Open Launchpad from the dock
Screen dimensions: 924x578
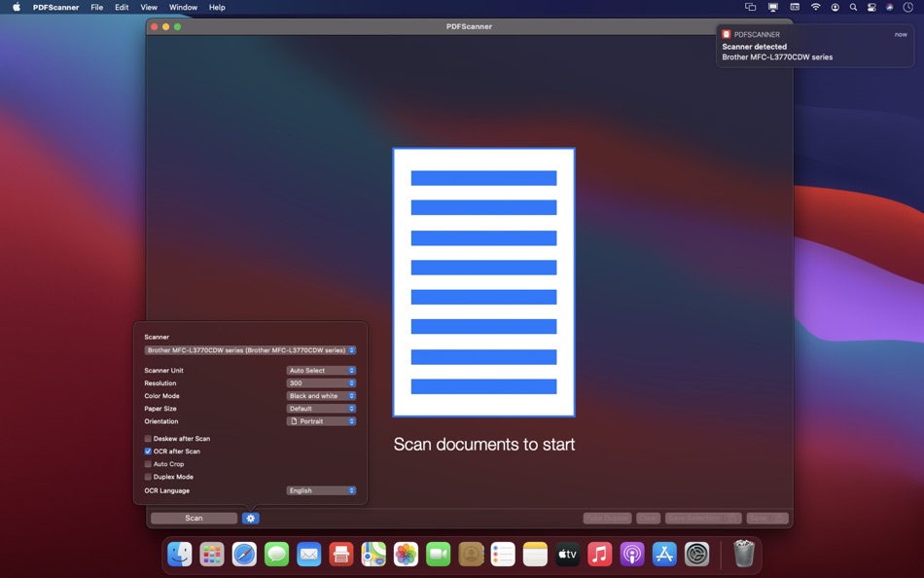click(212, 555)
